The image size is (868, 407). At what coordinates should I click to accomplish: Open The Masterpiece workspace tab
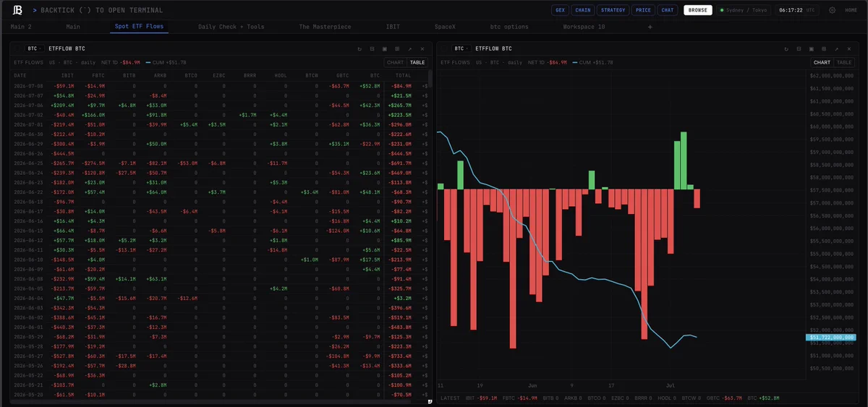[325, 27]
